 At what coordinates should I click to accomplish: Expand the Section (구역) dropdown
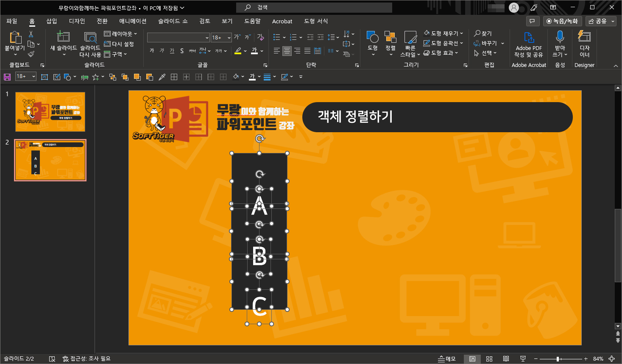tap(116, 54)
